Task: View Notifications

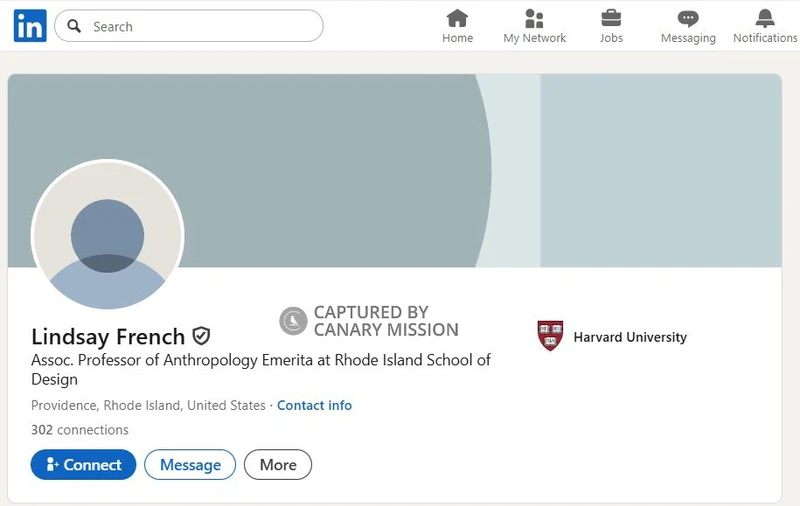Action: pyautogui.click(x=765, y=27)
